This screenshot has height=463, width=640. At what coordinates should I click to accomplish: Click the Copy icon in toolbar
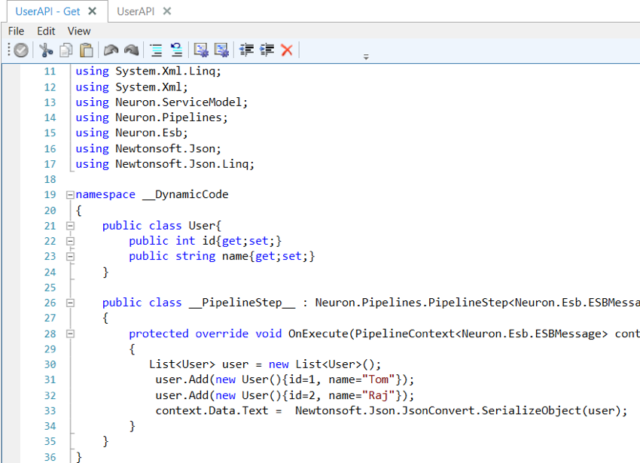pyautogui.click(x=66, y=50)
